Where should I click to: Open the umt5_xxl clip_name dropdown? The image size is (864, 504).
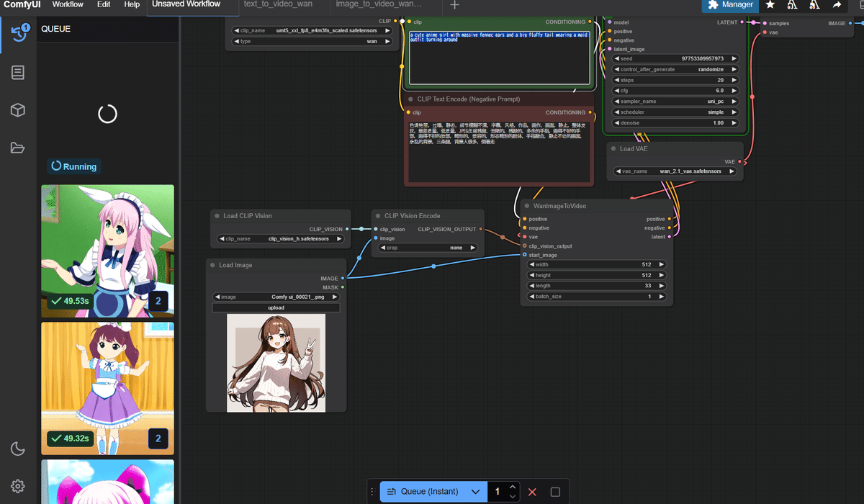(x=312, y=30)
